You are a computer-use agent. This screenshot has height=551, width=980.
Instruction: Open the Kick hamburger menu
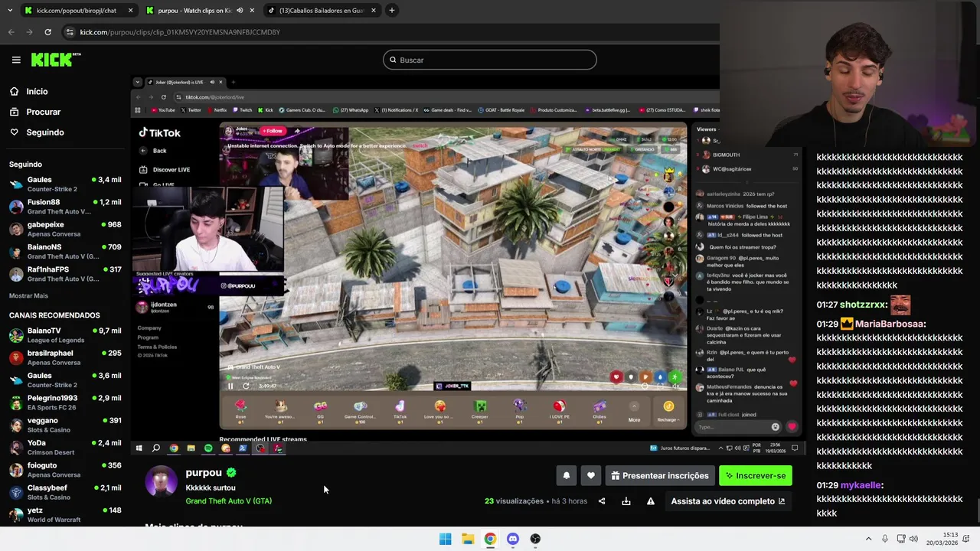(x=16, y=60)
